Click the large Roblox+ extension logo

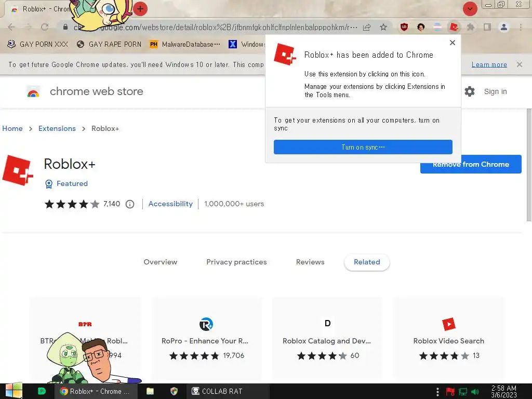[x=18, y=170]
